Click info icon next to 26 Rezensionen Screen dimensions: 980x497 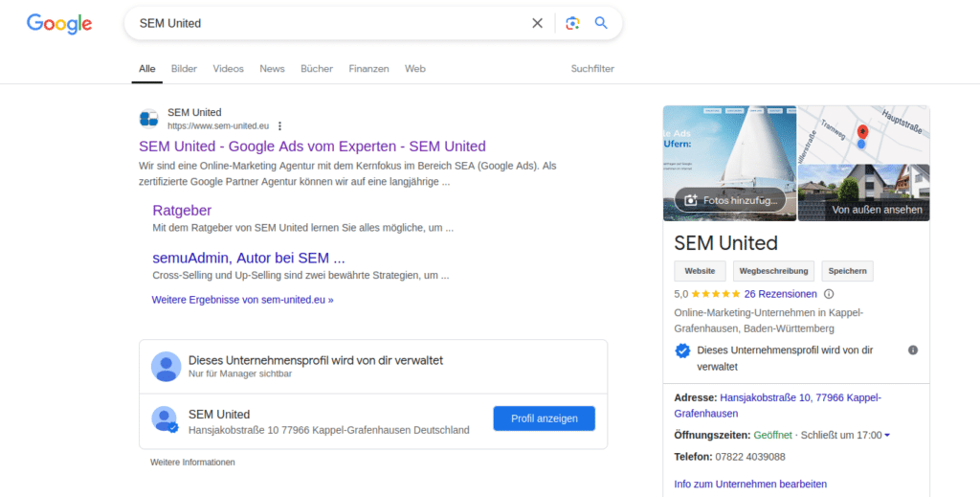point(829,294)
